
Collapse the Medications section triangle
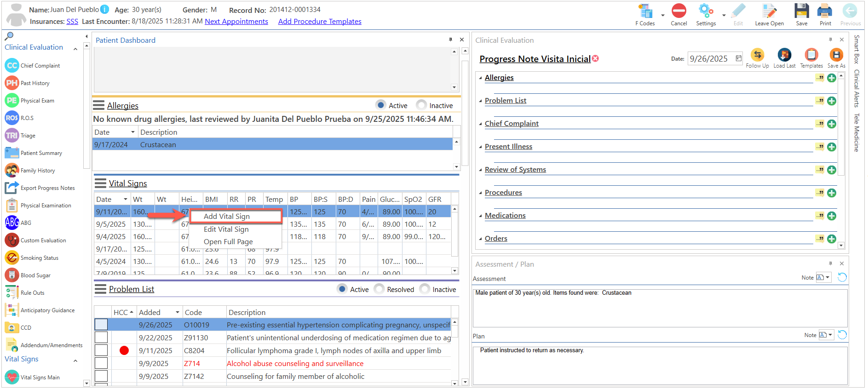coord(480,216)
